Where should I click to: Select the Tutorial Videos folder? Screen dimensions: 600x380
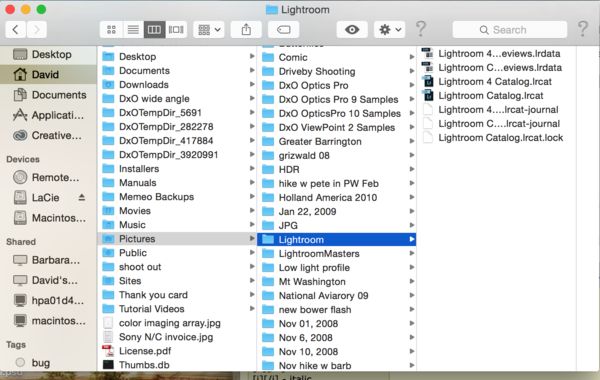[177, 308]
